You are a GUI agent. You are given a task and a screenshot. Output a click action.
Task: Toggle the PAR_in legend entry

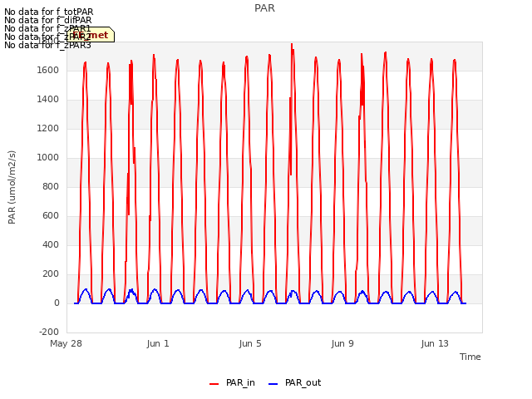[233, 382]
